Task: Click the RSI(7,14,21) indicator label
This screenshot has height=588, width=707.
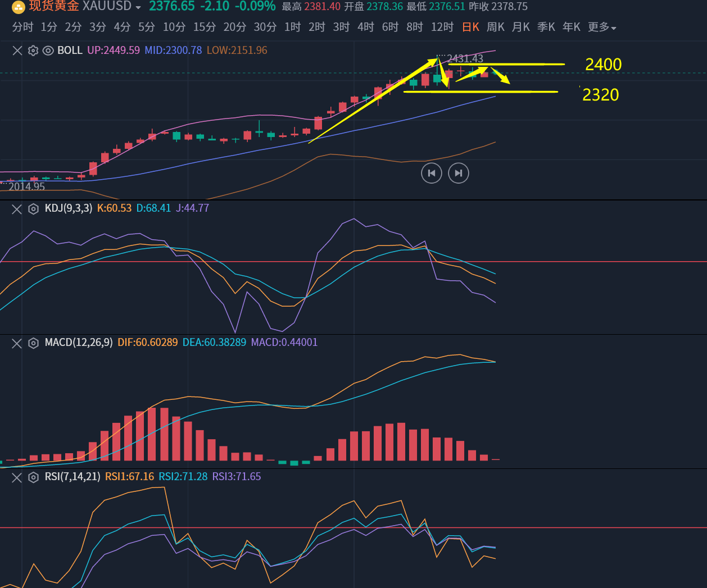Action: 72,477
